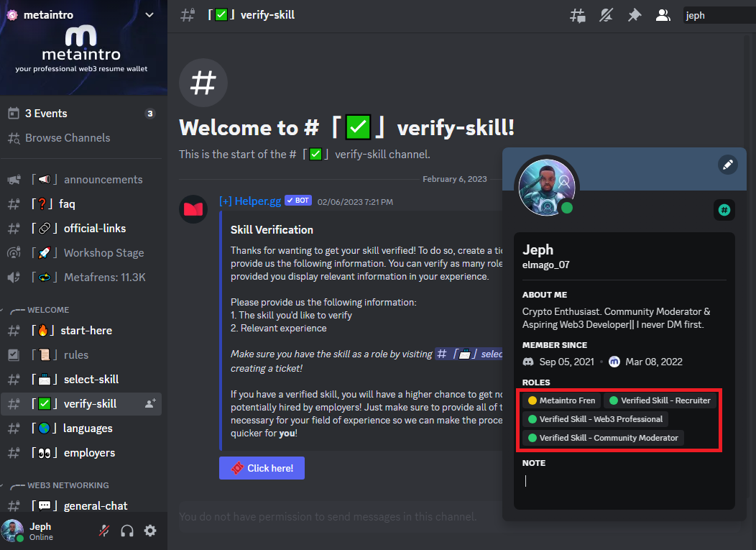Click the 'Skill Verification' embed title

(272, 230)
